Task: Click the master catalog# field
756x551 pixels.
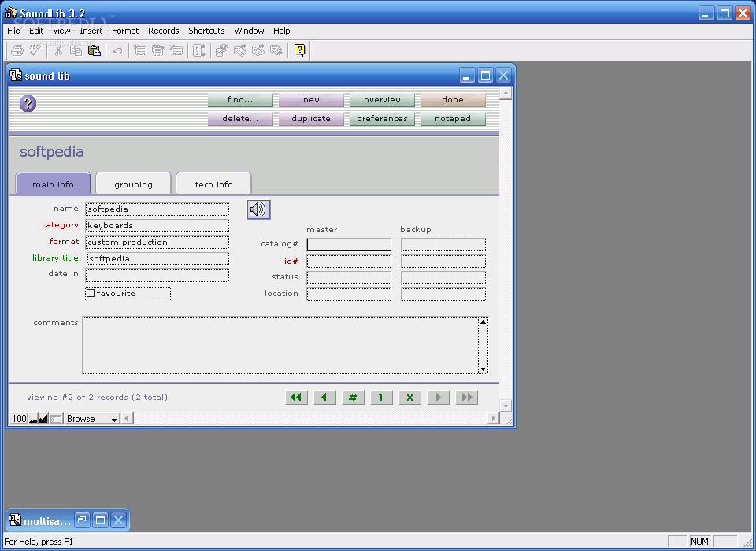Action: [x=349, y=244]
